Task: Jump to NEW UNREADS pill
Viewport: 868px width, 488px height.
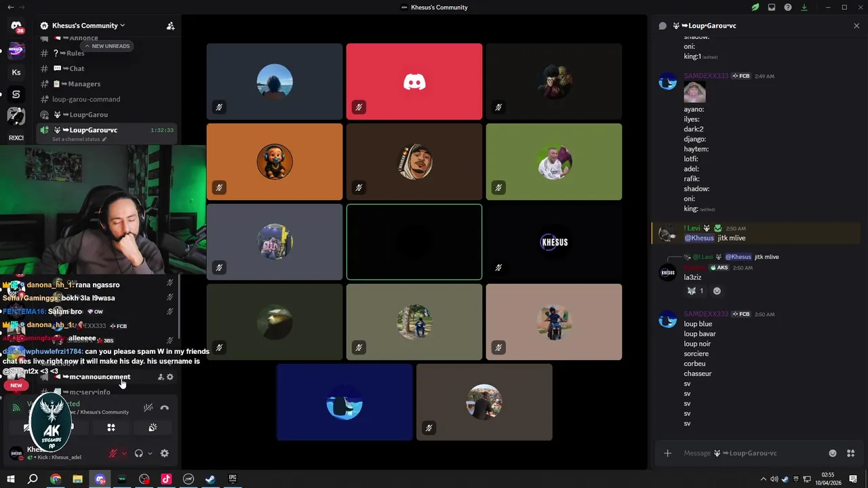Action: coord(107,46)
